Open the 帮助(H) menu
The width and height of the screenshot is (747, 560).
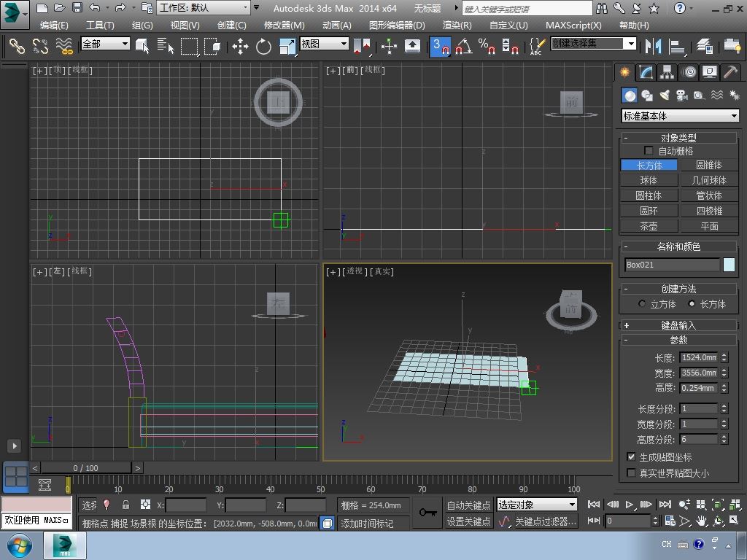tap(634, 26)
